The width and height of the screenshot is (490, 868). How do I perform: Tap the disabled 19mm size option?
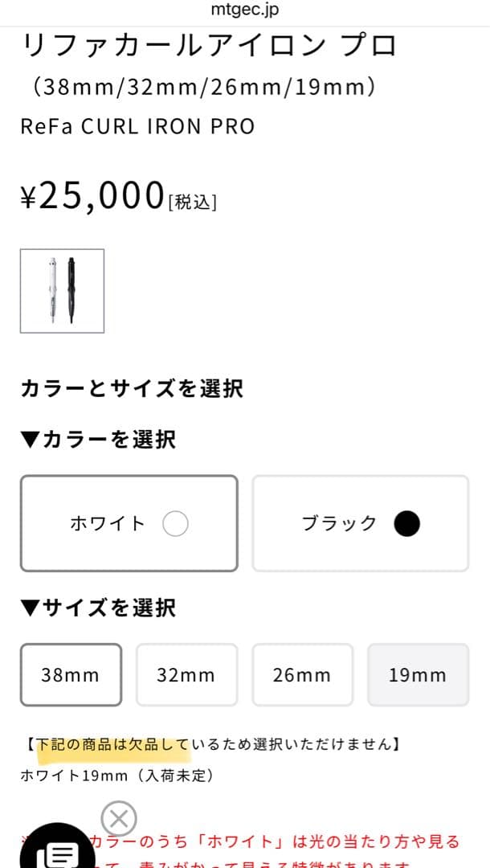point(418,674)
